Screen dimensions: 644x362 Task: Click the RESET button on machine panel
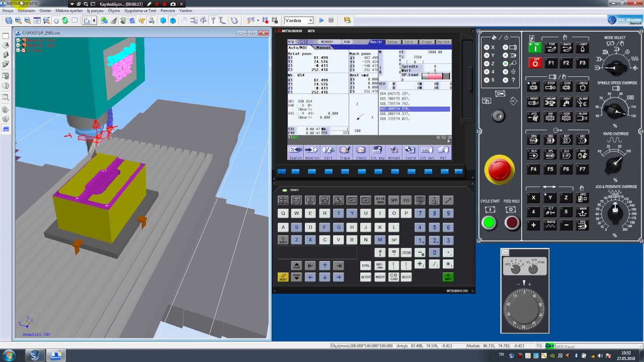click(534, 102)
